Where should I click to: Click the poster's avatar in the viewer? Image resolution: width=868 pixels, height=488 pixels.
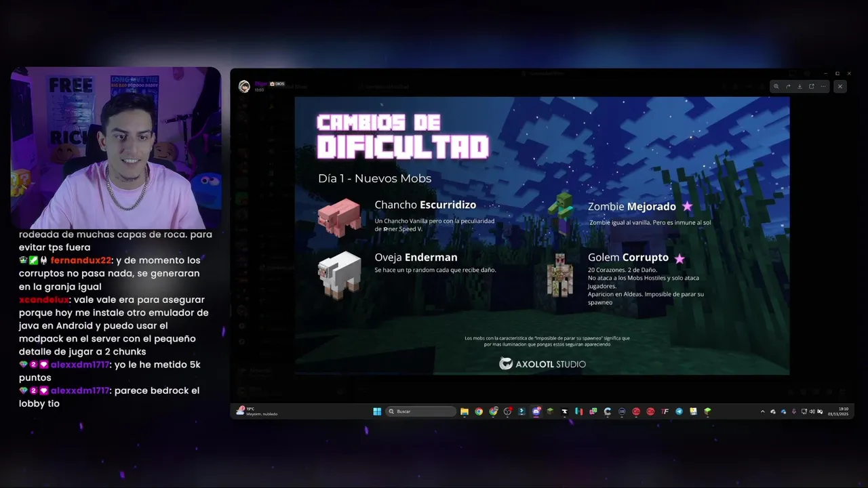click(244, 86)
